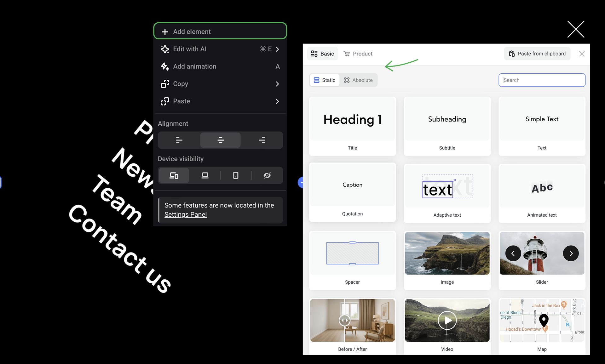Select Static positioning mode
Image resolution: width=605 pixels, height=364 pixels.
[x=325, y=80]
